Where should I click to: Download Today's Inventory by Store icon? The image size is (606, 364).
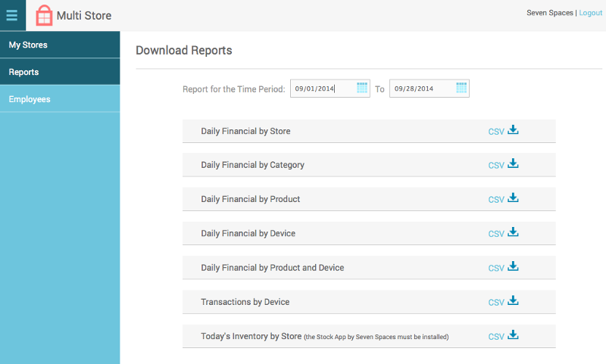point(513,335)
